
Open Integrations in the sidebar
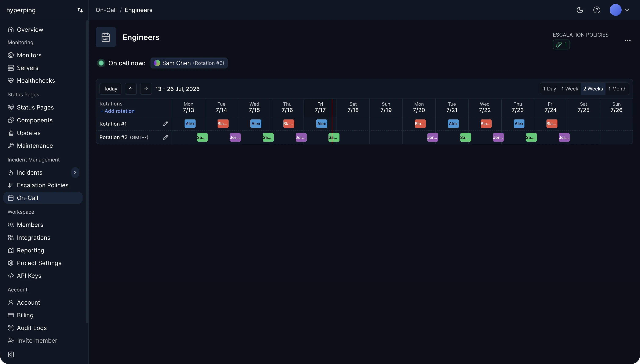[x=43, y=238]
